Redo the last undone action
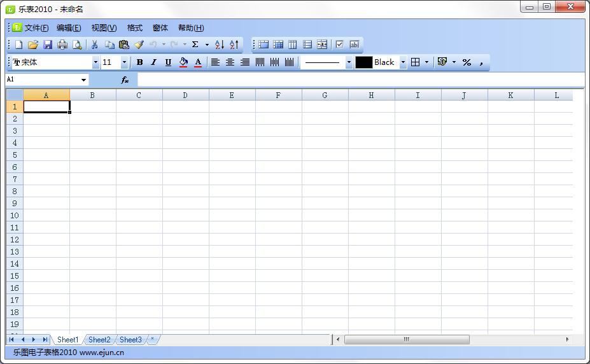 click(174, 45)
